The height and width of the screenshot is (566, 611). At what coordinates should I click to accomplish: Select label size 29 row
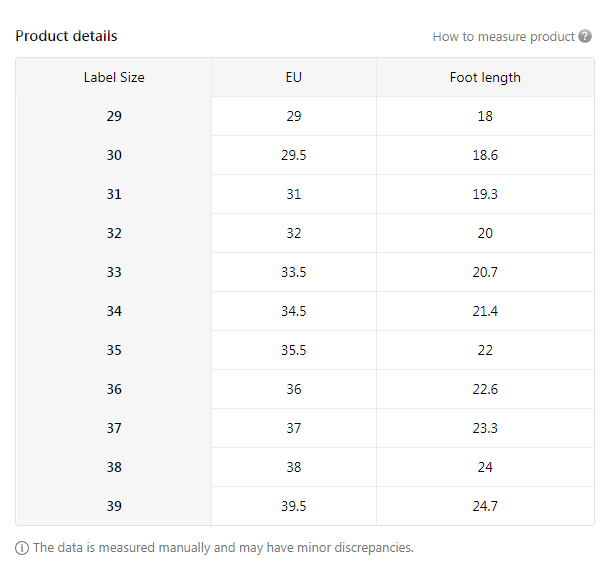tap(114, 116)
